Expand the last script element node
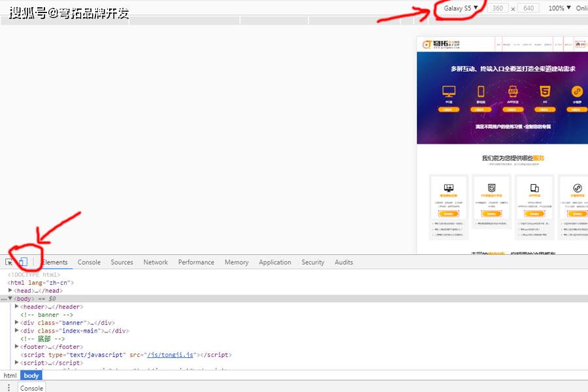The width and height of the screenshot is (588, 392). (x=16, y=363)
